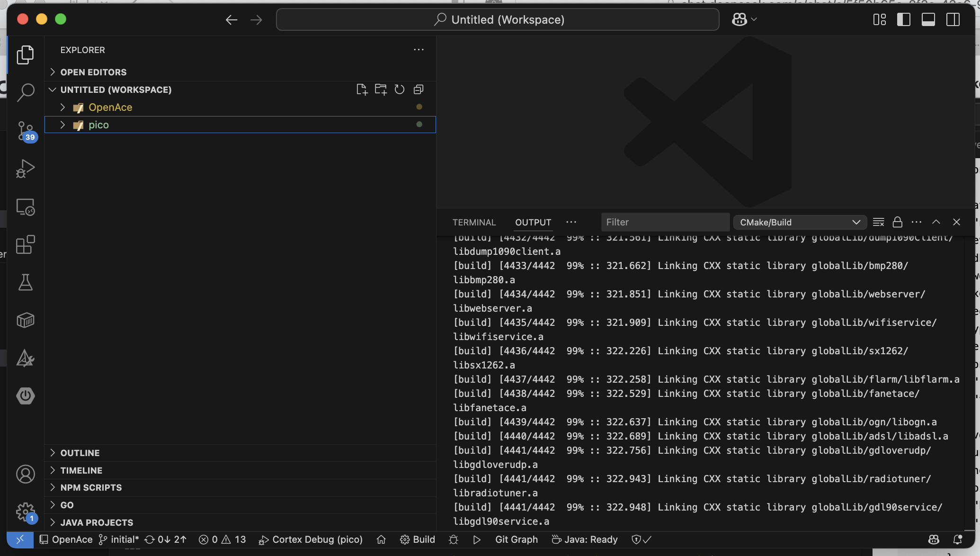Open the Docker containers view
The width and height of the screenshot is (980, 556).
click(26, 321)
